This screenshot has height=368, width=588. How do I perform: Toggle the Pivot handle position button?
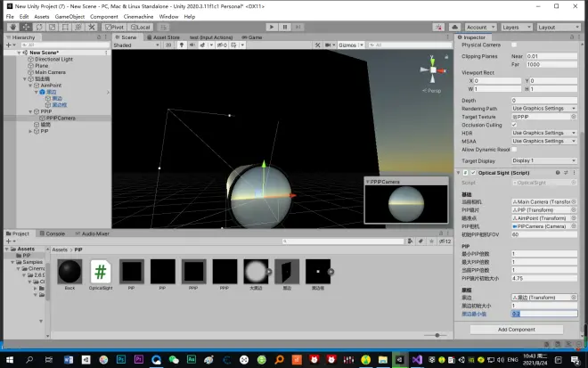[x=116, y=28]
